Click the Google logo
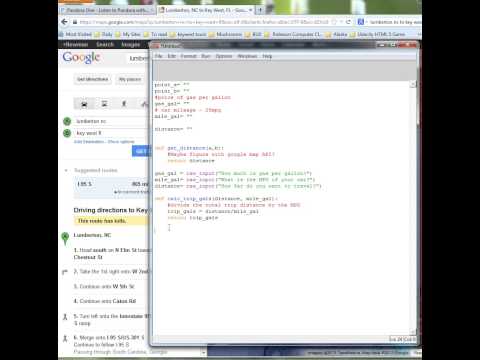 click(81, 58)
